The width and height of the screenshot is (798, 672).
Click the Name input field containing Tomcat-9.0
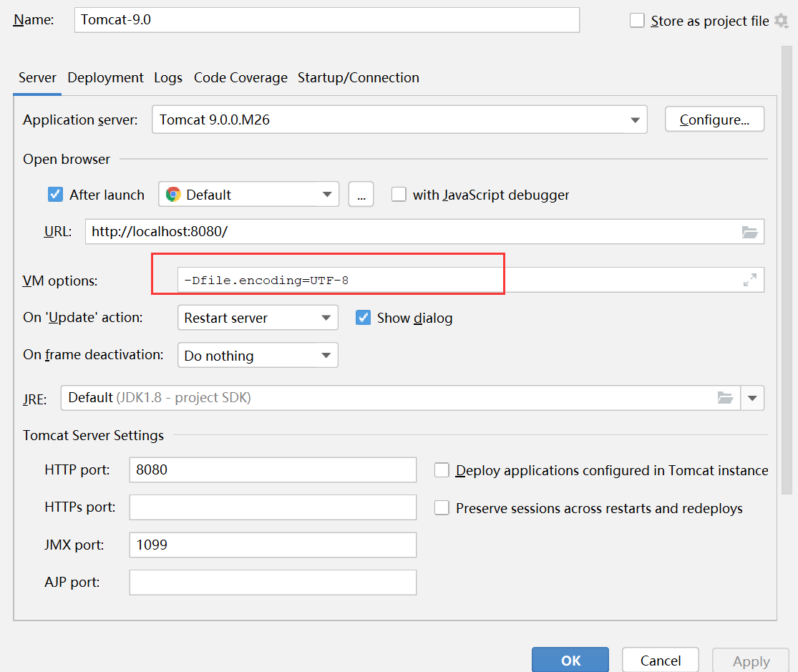(x=327, y=20)
